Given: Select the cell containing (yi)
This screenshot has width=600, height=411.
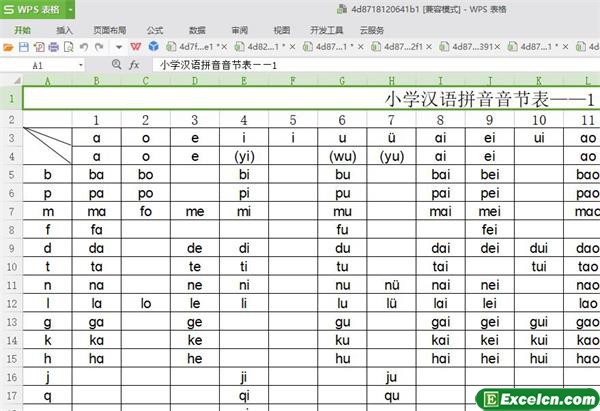Looking at the screenshot, I should (244, 156).
